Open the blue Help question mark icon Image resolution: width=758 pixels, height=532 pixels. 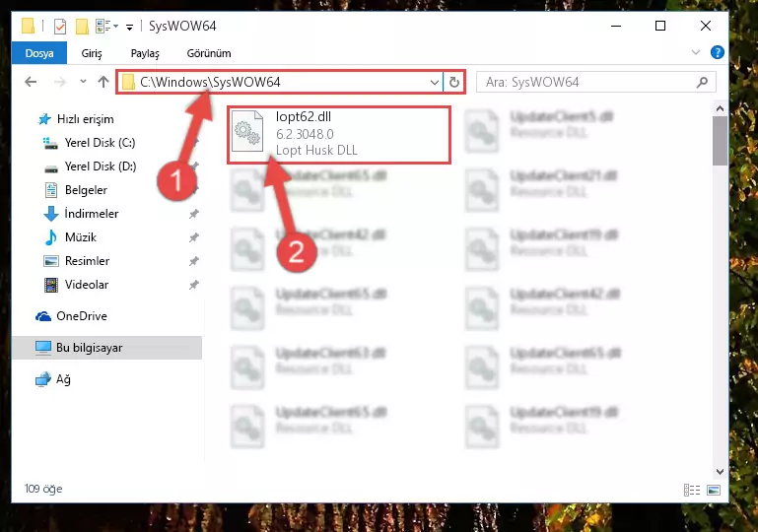coord(717,52)
